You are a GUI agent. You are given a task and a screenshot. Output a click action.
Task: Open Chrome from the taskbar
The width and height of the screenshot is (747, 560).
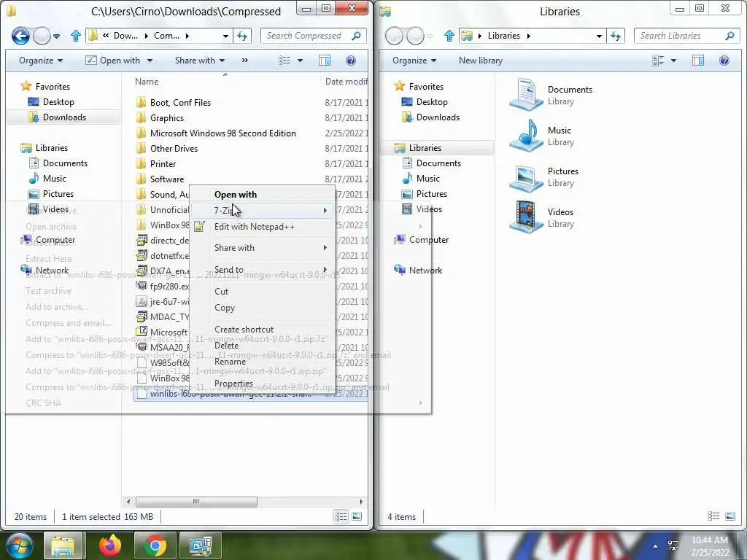pyautogui.click(x=155, y=545)
